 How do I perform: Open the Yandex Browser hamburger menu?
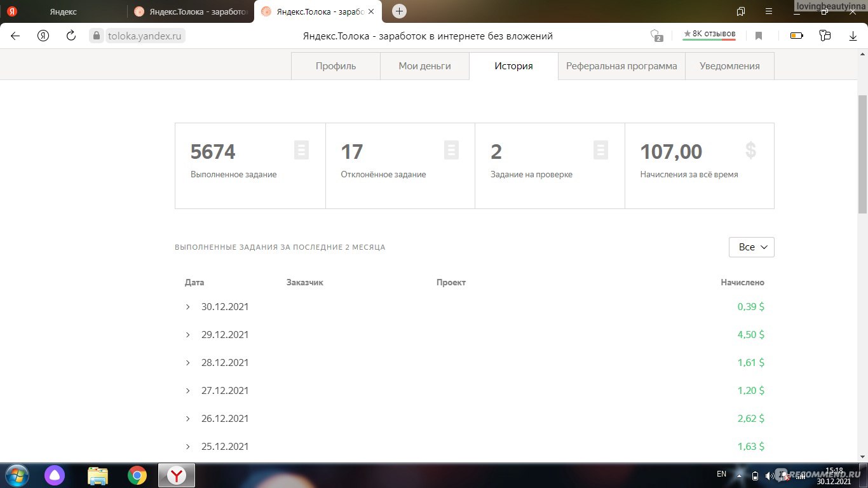click(x=770, y=11)
